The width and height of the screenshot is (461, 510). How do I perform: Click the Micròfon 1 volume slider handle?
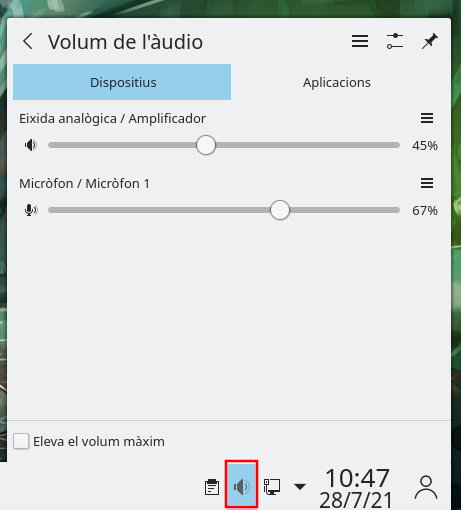click(x=280, y=210)
